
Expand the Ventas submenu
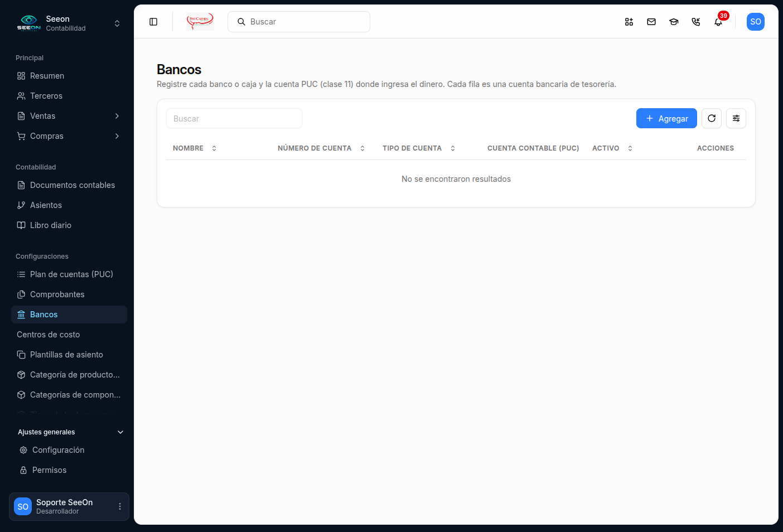[69, 116]
